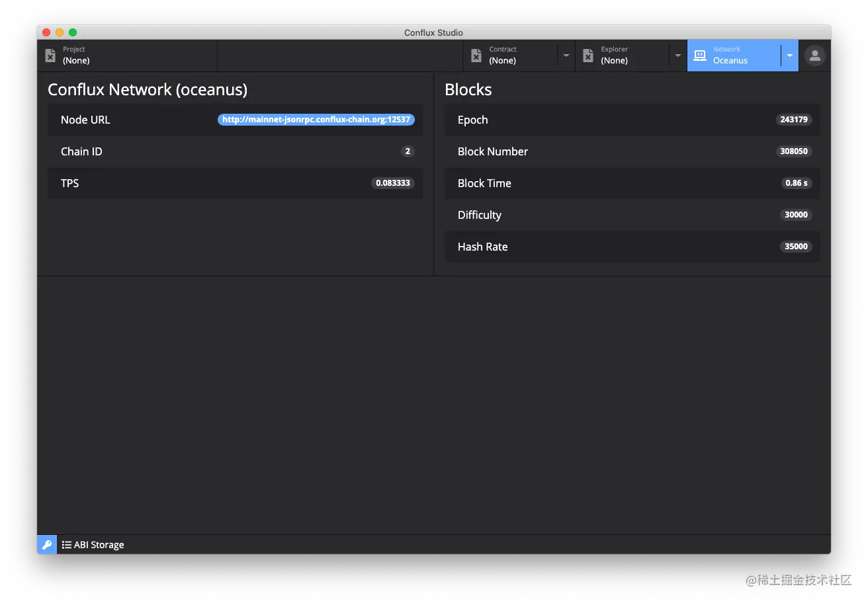
Task: Click the Contract file icon
Action: coord(476,56)
